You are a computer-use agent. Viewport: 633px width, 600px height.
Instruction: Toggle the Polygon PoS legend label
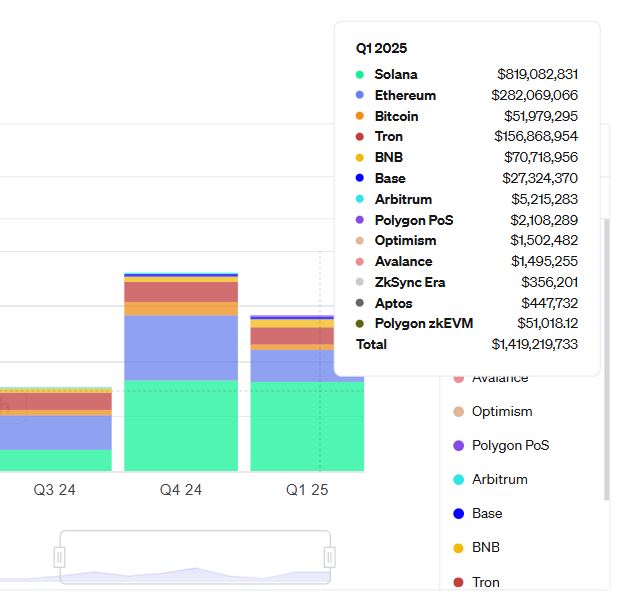tap(512, 446)
